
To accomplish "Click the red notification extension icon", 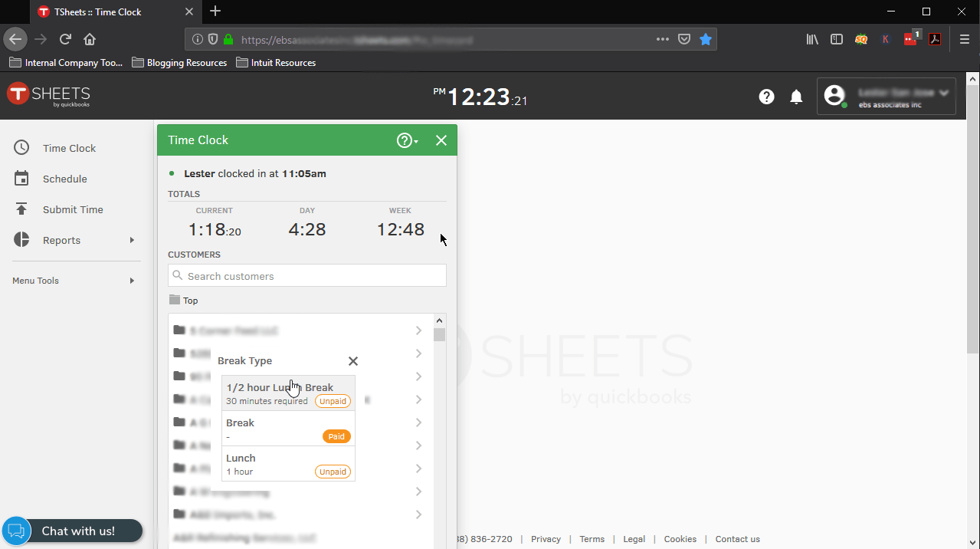I will click(x=911, y=38).
